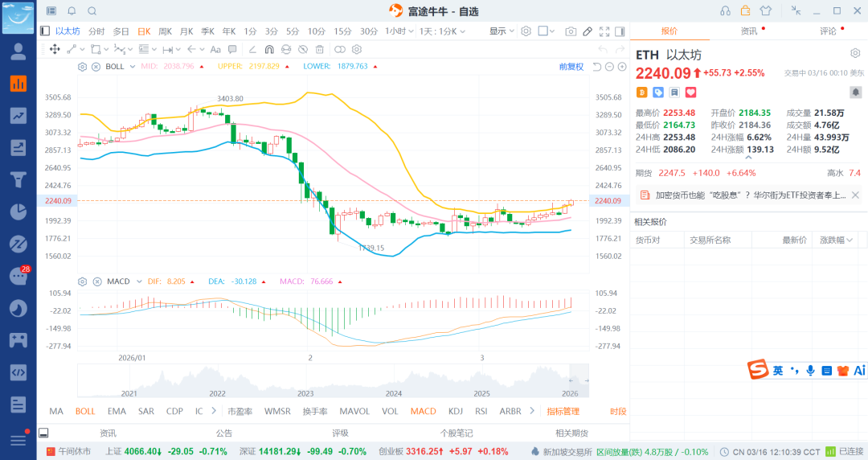Open the chart screenshot camera tool

pyautogui.click(x=571, y=31)
